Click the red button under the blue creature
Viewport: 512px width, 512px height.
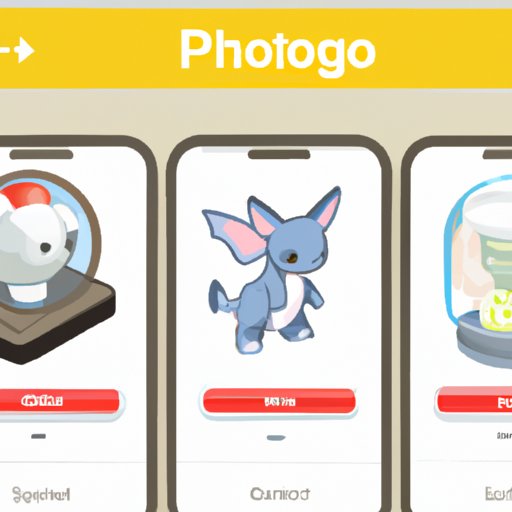tap(279, 401)
